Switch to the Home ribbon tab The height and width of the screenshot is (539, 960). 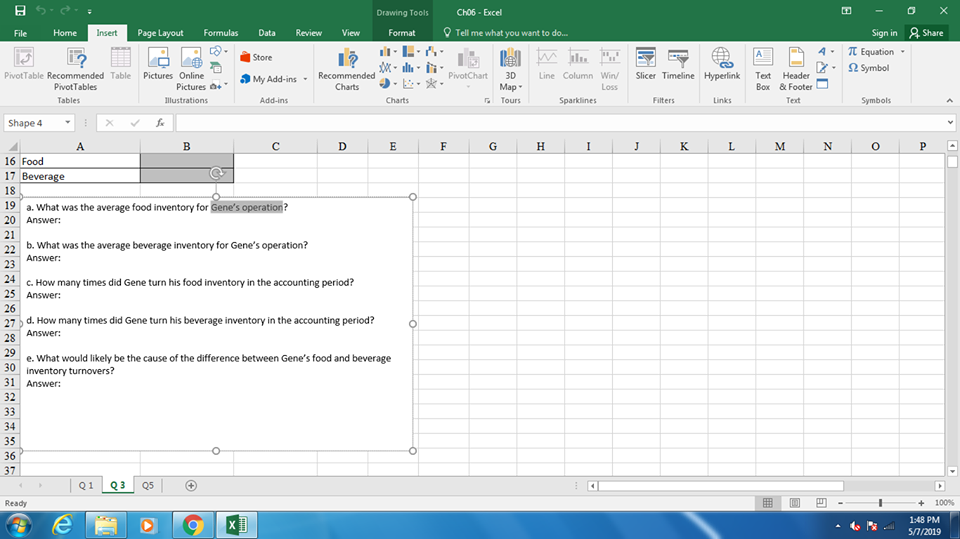coord(65,33)
